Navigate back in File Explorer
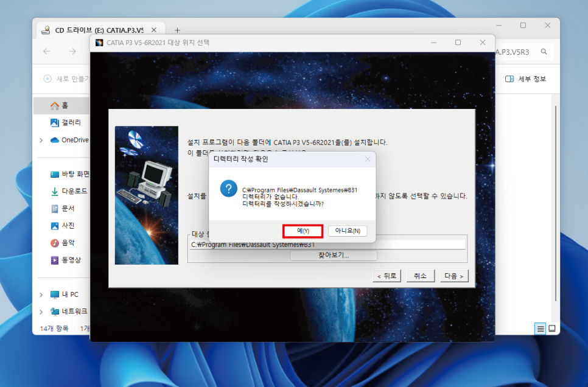 pos(47,51)
